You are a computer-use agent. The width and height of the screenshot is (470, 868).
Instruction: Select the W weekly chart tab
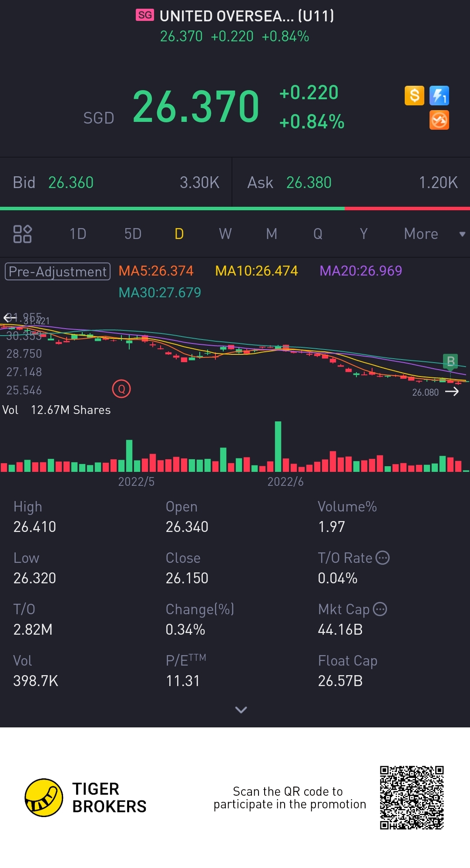pyautogui.click(x=225, y=234)
